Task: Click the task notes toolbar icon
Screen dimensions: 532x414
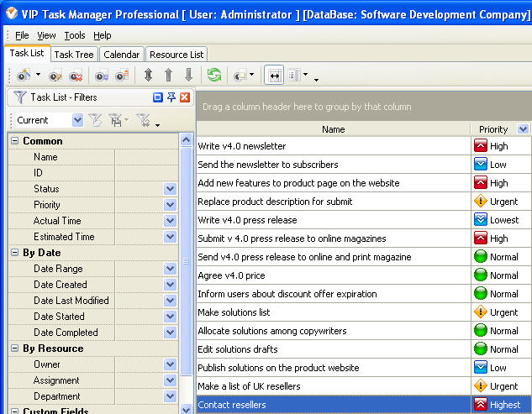Action: point(240,75)
